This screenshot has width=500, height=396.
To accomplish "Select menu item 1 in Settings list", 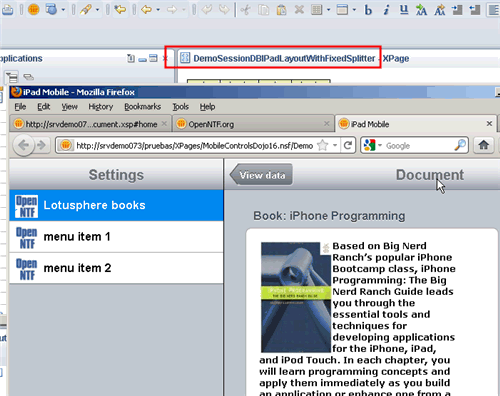I will coord(116,237).
